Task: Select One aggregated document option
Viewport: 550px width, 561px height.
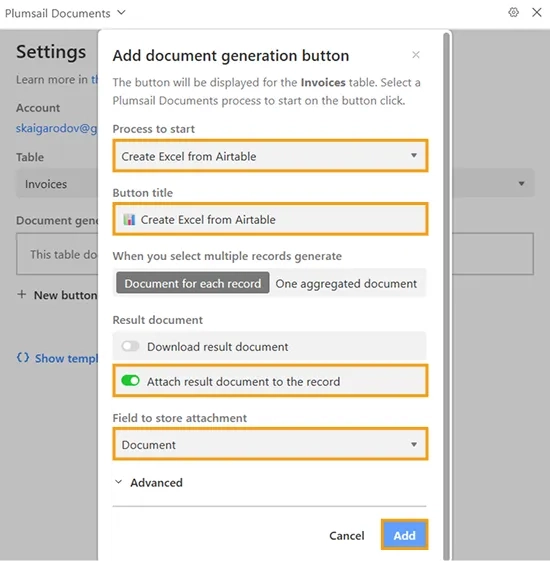Action: (x=346, y=283)
